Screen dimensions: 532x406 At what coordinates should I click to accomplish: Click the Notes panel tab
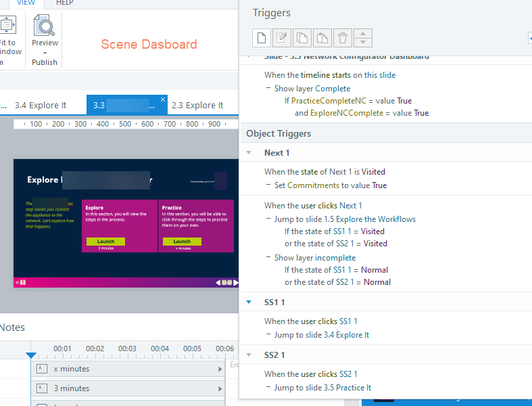pyautogui.click(x=12, y=328)
